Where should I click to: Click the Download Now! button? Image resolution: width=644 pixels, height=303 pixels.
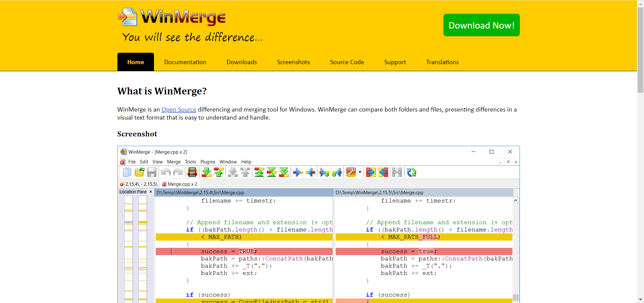point(482,25)
